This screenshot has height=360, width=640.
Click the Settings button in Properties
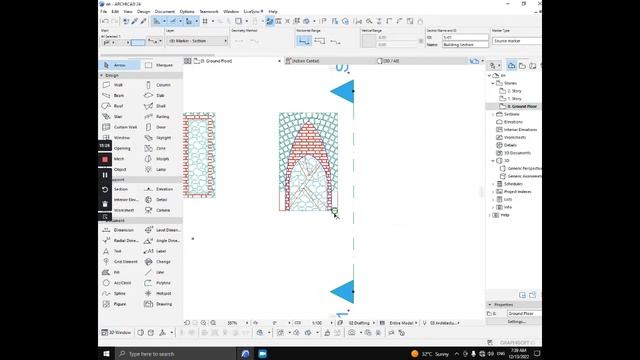click(x=516, y=322)
